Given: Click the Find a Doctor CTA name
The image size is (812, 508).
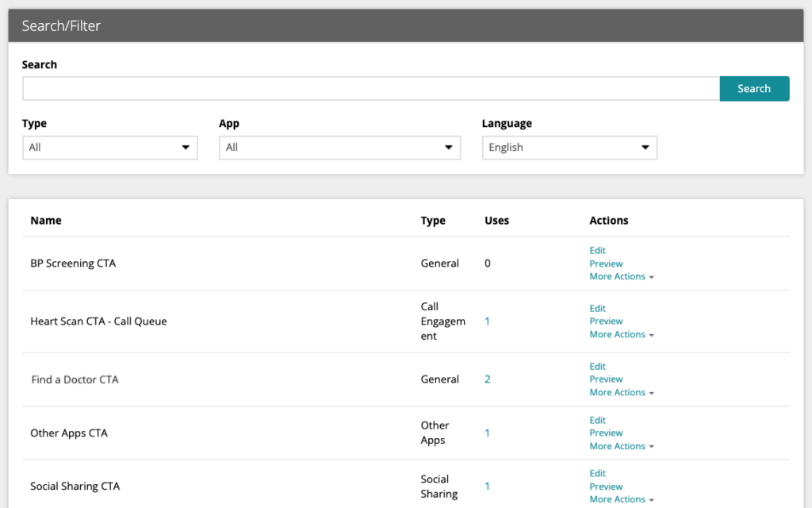Looking at the screenshot, I should pos(75,379).
